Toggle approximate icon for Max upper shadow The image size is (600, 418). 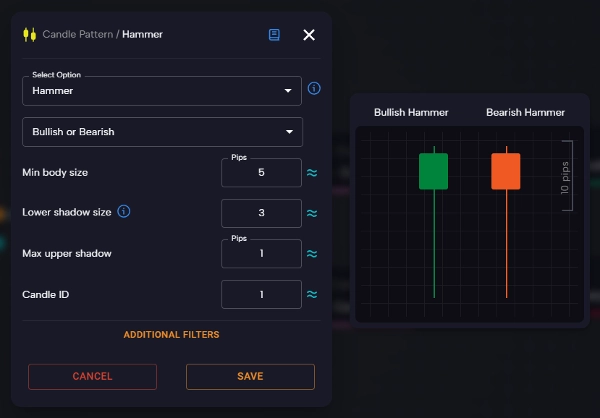tap(312, 254)
